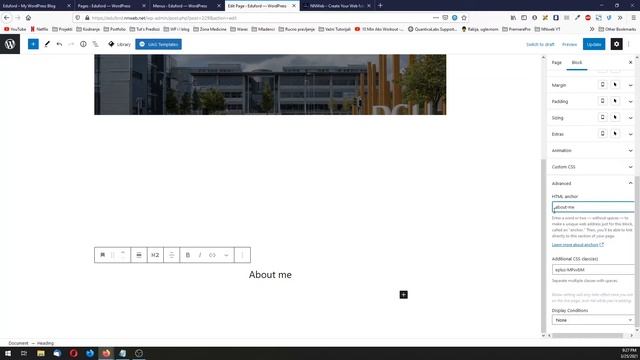The image size is (640, 360).
Task: Click the Additional CSS classes field
Action: pyautogui.click(x=593, y=270)
